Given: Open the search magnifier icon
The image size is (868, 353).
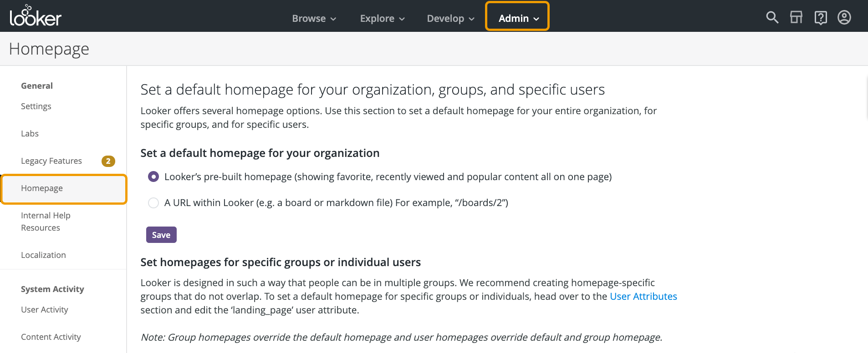Looking at the screenshot, I should tap(772, 18).
